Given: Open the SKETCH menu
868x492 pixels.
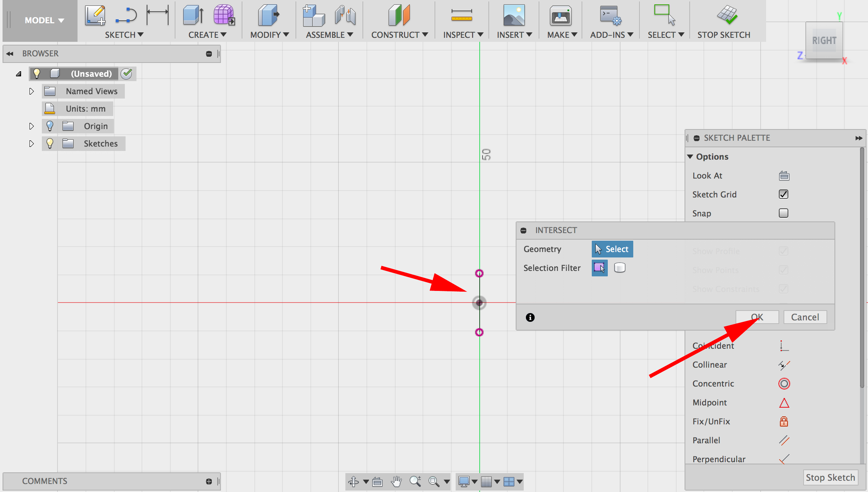Looking at the screenshot, I should coord(124,35).
